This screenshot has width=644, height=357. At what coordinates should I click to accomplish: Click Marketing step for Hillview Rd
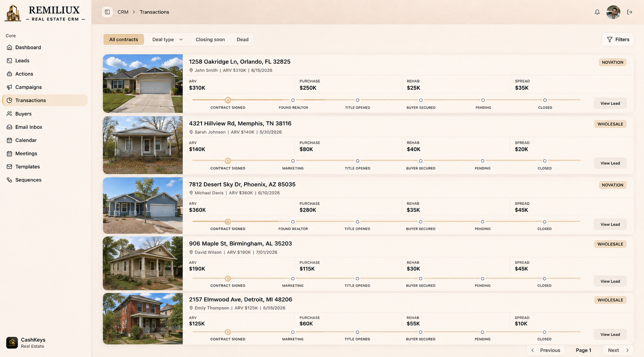(x=293, y=161)
